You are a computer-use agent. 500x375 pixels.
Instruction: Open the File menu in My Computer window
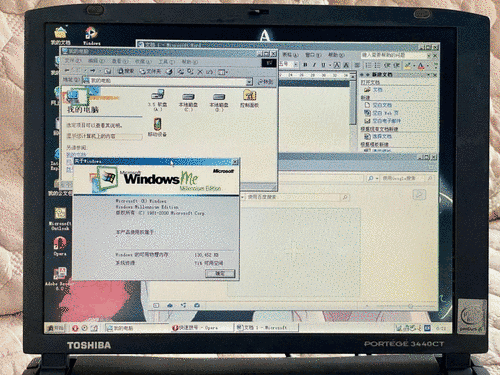(73, 61)
